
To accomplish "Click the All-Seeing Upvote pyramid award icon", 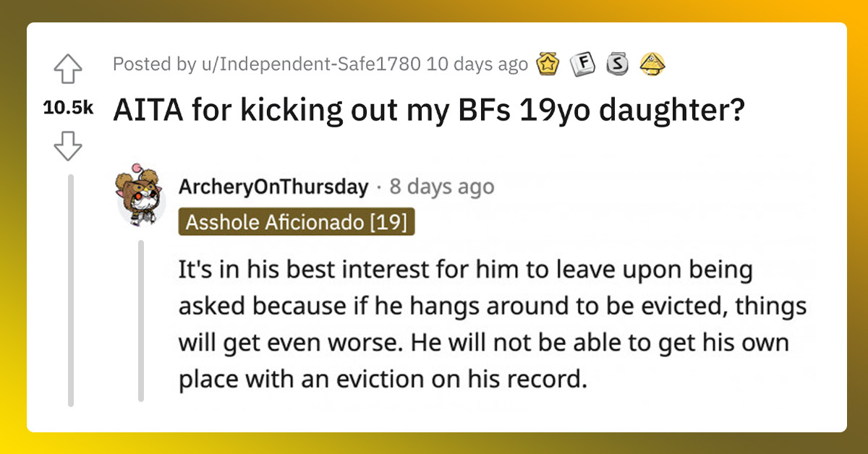I will point(652,64).
